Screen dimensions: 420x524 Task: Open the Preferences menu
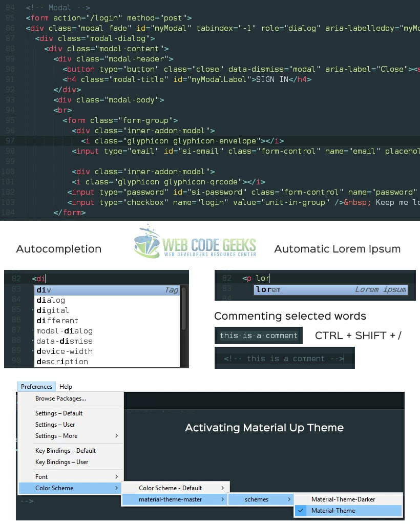[36, 386]
